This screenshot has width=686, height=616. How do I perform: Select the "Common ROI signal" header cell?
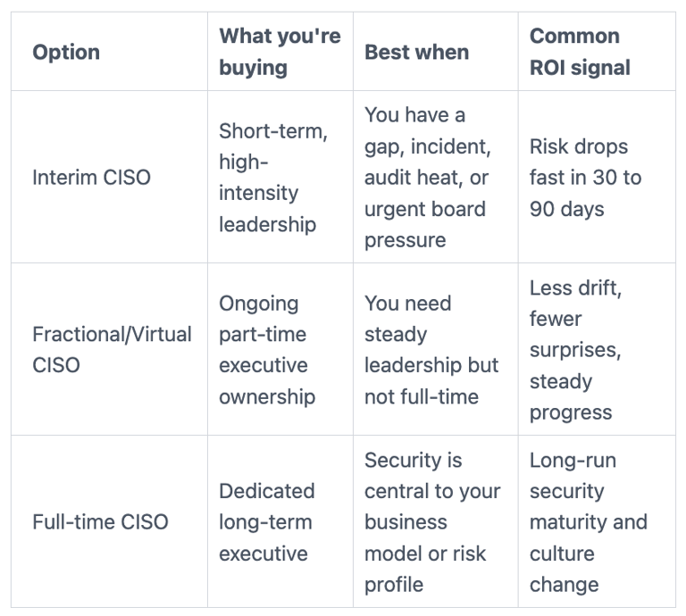click(x=580, y=52)
